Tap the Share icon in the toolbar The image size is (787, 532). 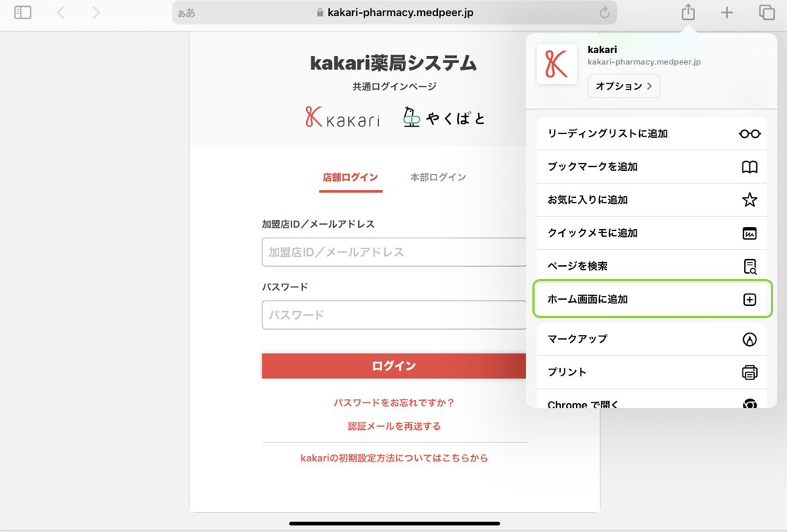point(688,12)
